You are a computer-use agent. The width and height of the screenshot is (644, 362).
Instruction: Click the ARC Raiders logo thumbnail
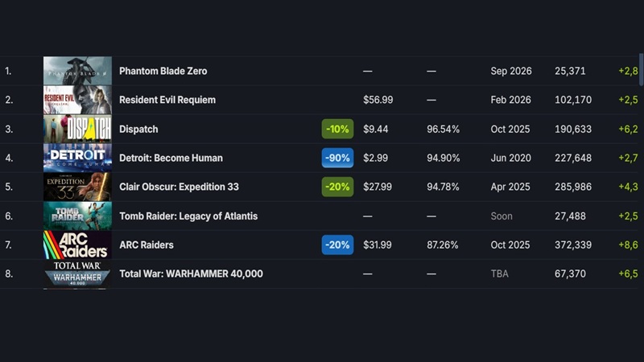point(77,245)
